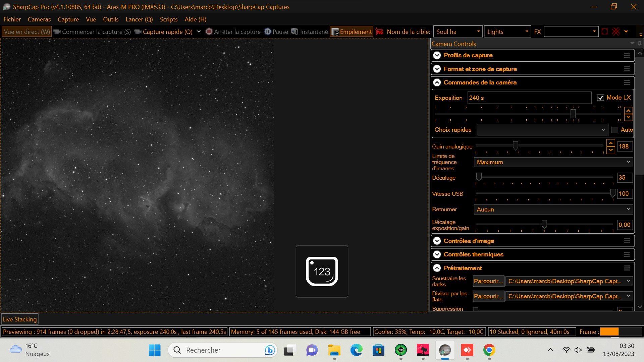Click the Windows Start button

point(155,350)
